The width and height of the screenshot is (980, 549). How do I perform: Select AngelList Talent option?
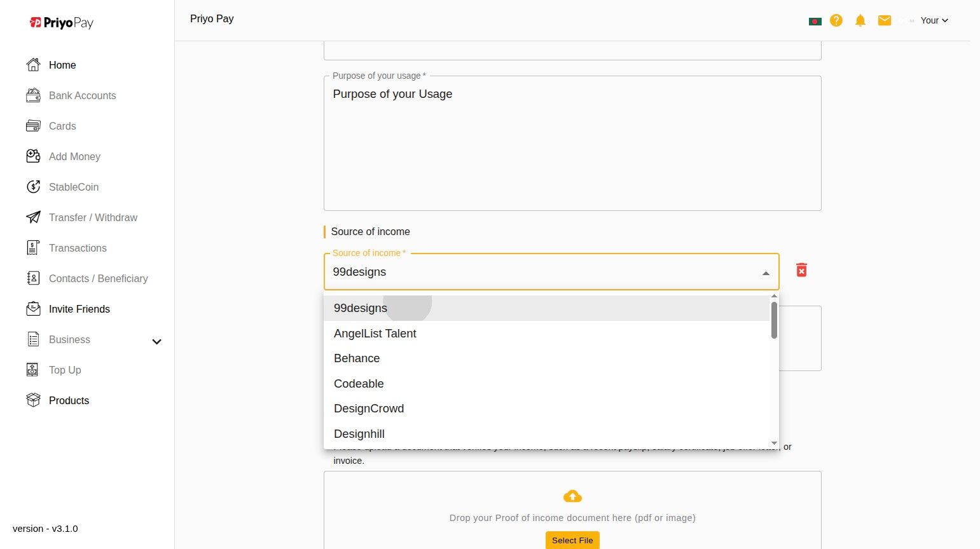pos(375,334)
